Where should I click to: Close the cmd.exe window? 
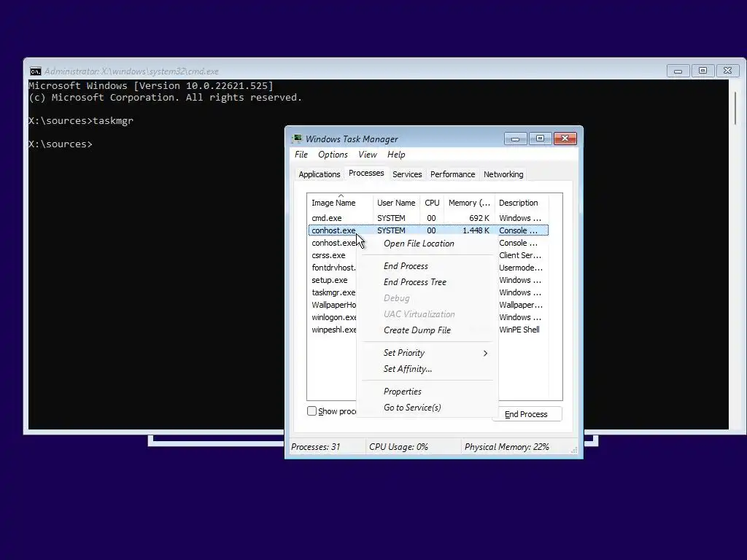727,71
